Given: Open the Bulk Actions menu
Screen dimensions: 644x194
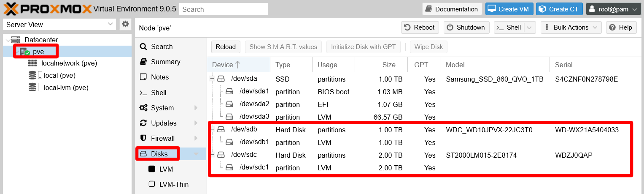Looking at the screenshot, I should pyautogui.click(x=571, y=27).
